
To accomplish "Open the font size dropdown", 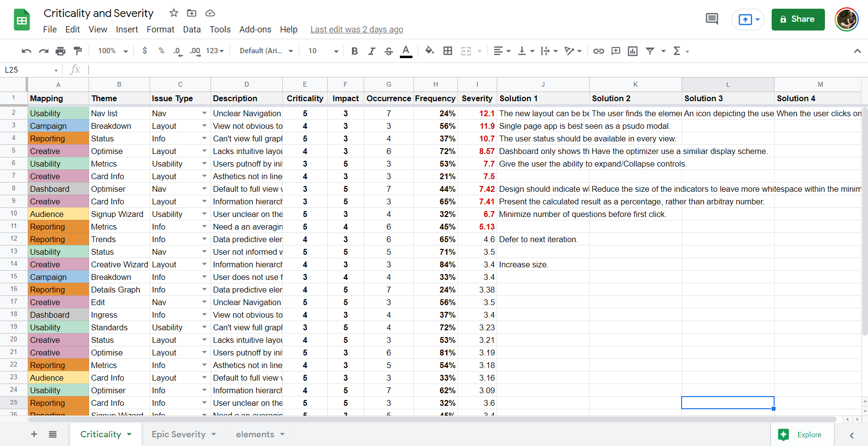I will [323, 51].
